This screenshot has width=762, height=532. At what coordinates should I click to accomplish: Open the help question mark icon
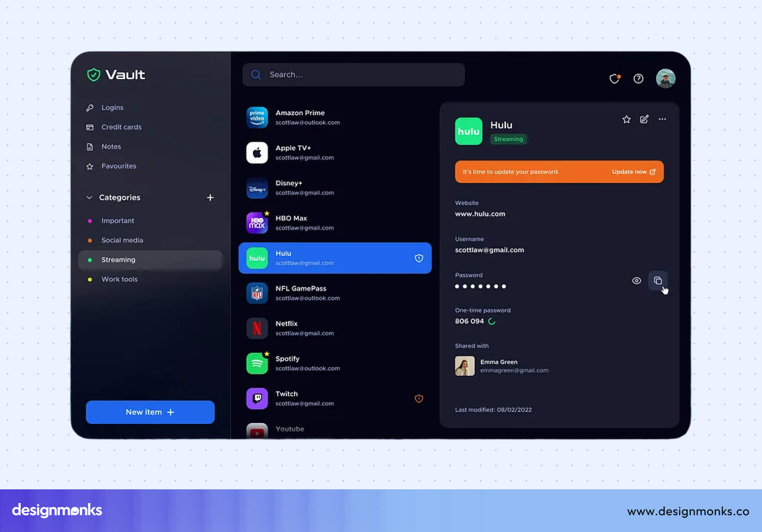638,79
